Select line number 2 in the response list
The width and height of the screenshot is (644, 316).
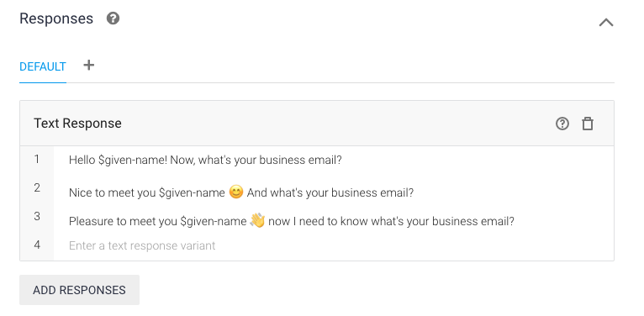pos(37,188)
